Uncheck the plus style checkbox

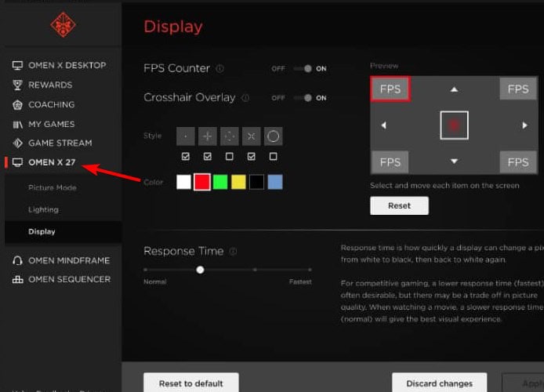pyautogui.click(x=208, y=157)
